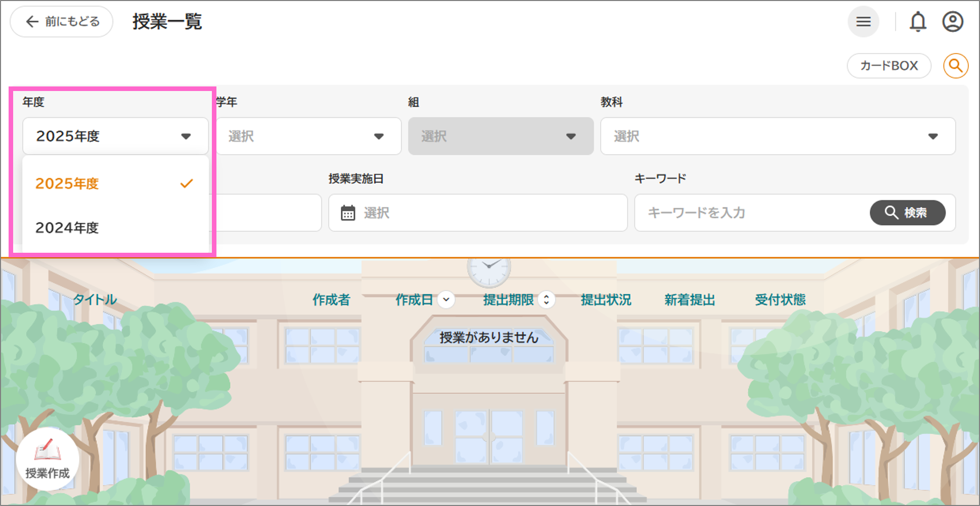Open the カードBOX button
Image resolution: width=980 pixels, height=506 pixels.
click(x=888, y=66)
